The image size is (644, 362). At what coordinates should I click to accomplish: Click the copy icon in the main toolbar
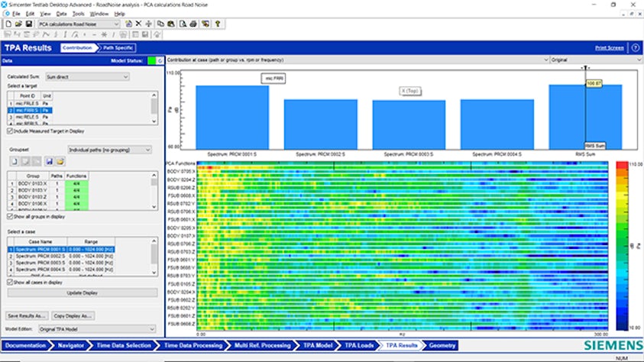click(160, 24)
